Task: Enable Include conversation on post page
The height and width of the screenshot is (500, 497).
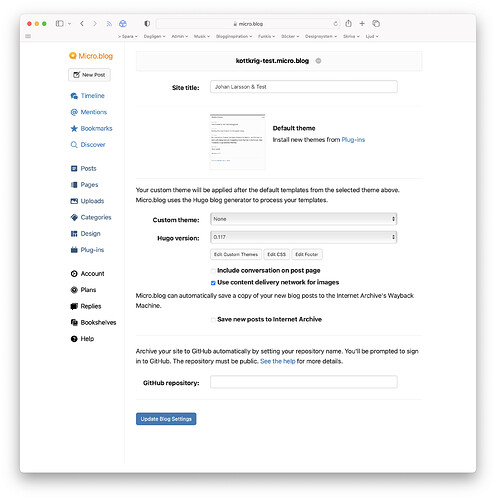Action: pyautogui.click(x=213, y=271)
